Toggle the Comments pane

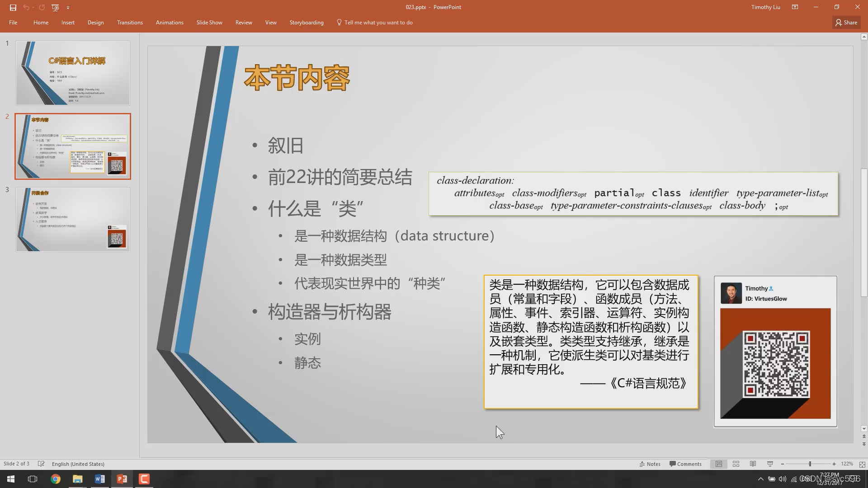685,464
